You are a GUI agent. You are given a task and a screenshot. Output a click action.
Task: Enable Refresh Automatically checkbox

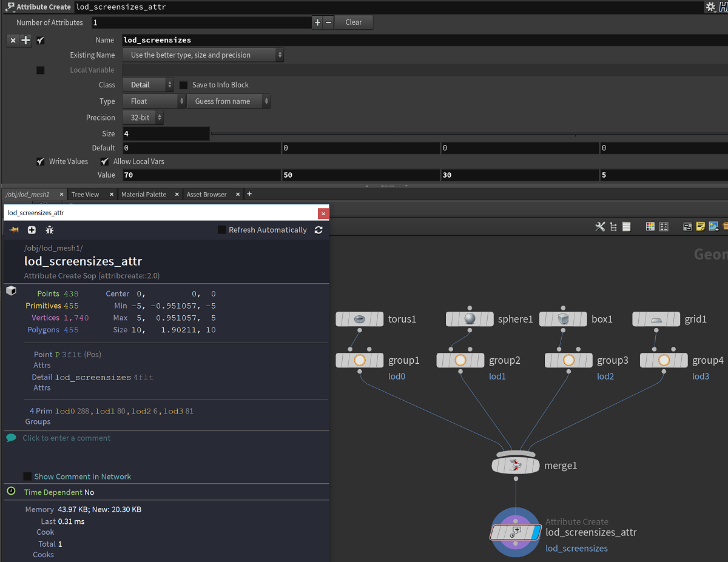coord(222,230)
